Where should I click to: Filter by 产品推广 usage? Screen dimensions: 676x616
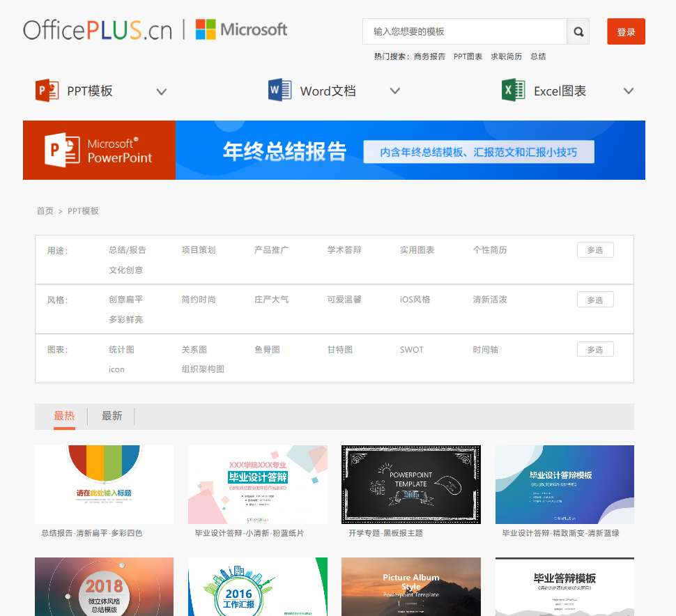click(x=271, y=250)
